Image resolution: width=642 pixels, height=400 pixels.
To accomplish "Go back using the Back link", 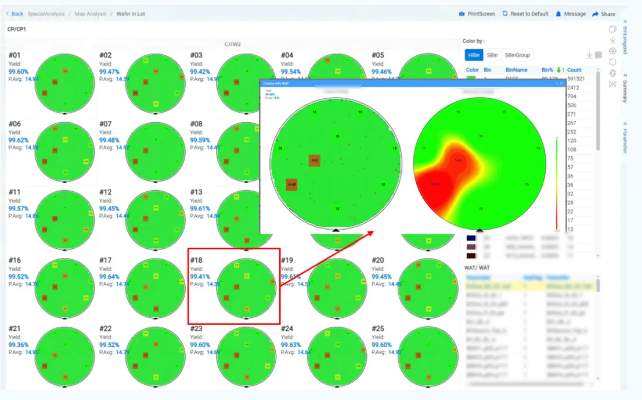I will (16, 14).
